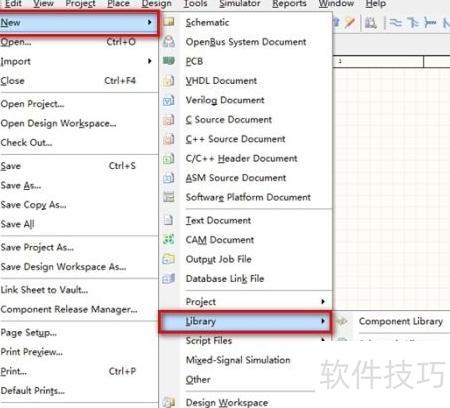Click the Software Platform Document icon
This screenshot has width=450, height=408.
[x=169, y=197]
